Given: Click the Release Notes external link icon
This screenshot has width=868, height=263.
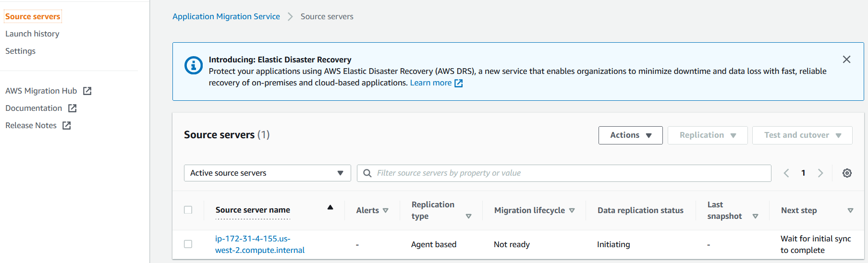Looking at the screenshot, I should [67, 125].
